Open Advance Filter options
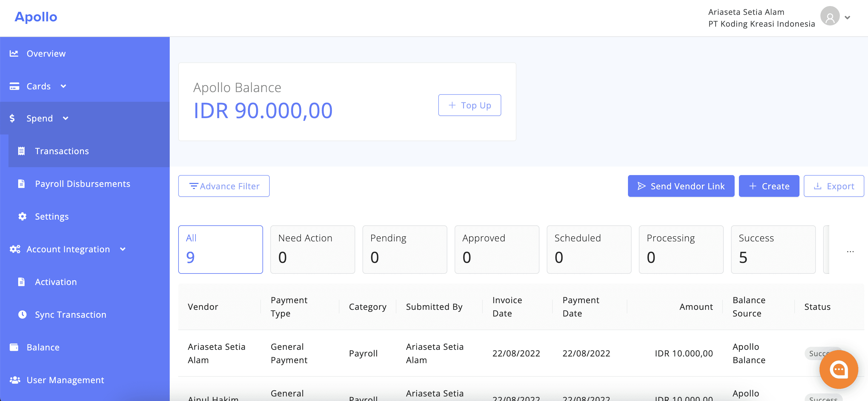Screen dimensions: 868x401 224,186
